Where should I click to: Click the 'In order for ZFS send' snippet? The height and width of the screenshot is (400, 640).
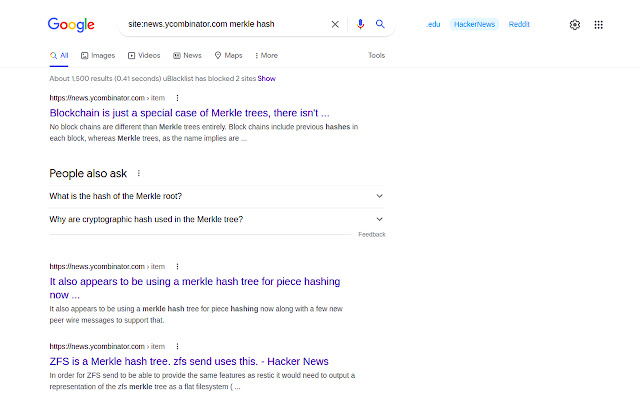[202, 381]
